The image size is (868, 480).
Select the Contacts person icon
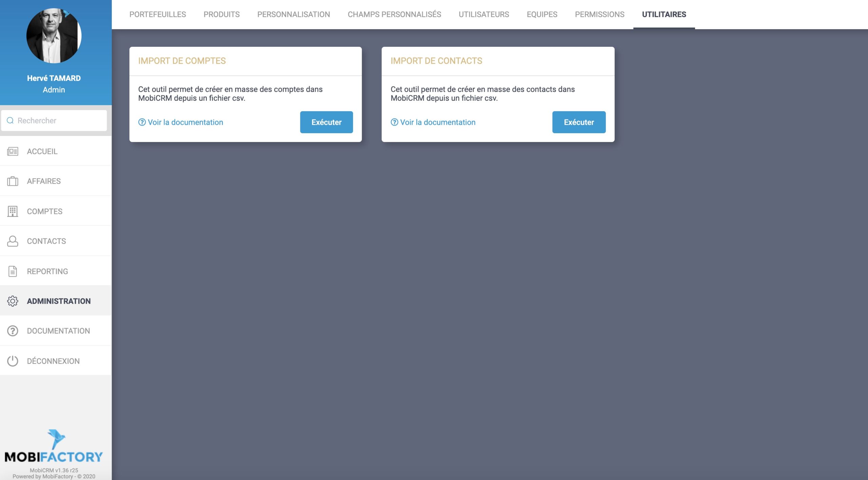[13, 241]
